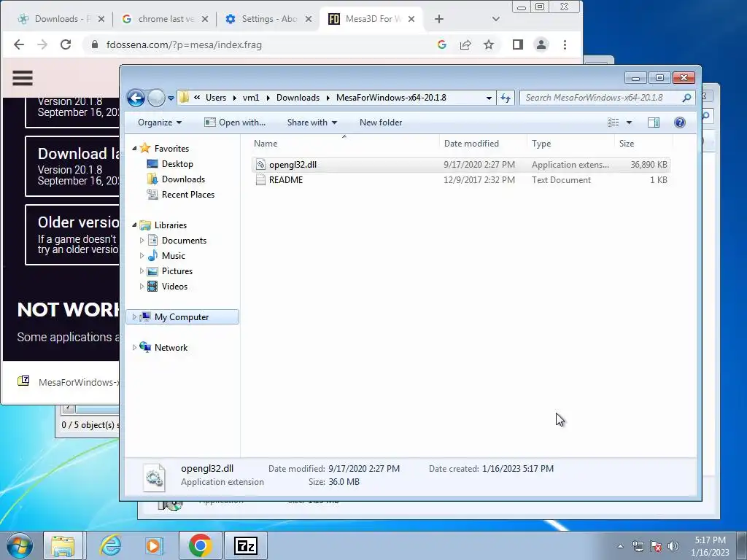Click the README file icon
The image size is (747, 560).
(260, 180)
